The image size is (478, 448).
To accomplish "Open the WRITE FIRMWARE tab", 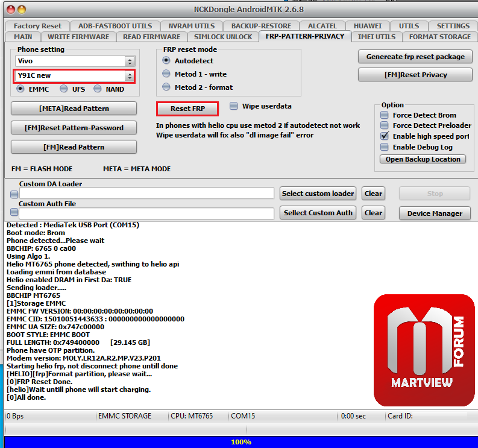I will tap(78, 37).
